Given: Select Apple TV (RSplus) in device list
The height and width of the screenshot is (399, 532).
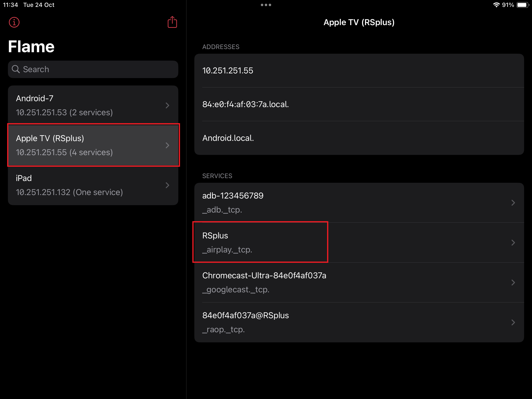Looking at the screenshot, I should pos(93,145).
